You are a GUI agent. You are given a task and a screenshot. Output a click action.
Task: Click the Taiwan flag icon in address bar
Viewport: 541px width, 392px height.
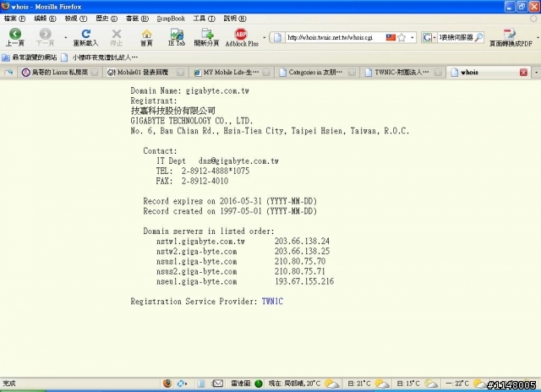(391, 37)
